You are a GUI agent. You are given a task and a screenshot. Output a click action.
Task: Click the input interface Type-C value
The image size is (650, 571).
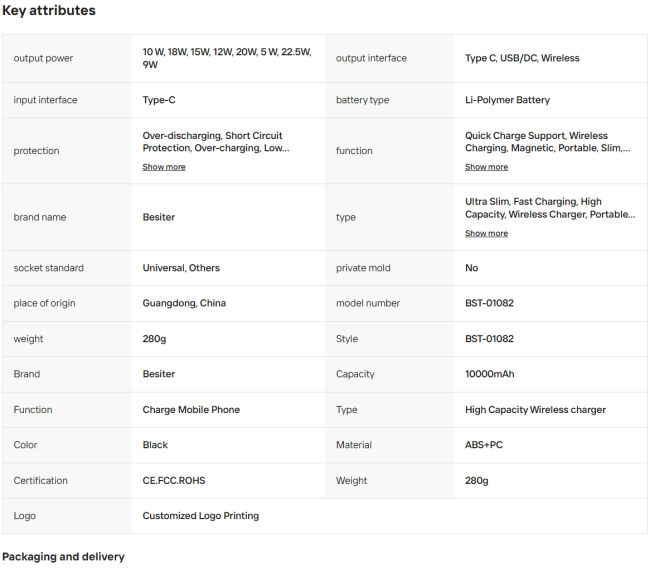[x=159, y=100]
